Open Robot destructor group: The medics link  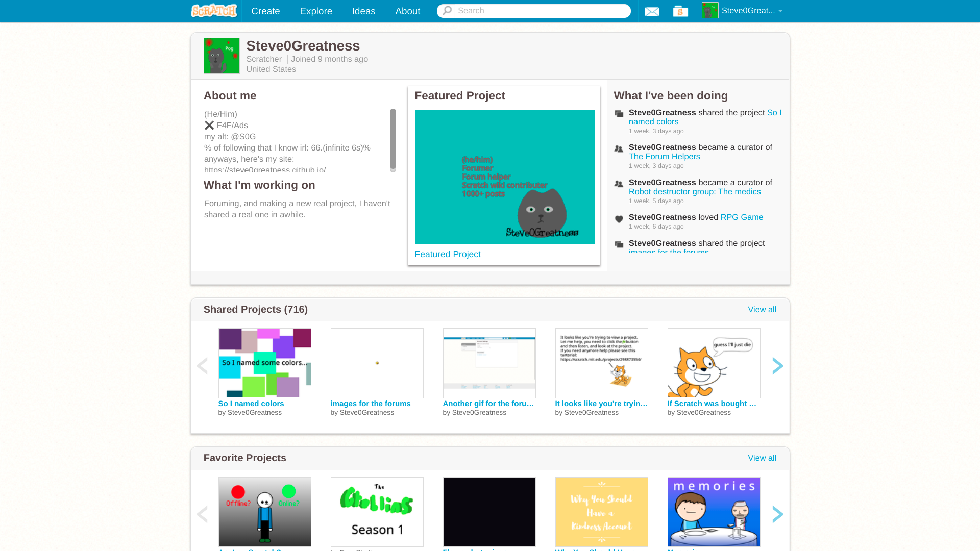click(695, 192)
